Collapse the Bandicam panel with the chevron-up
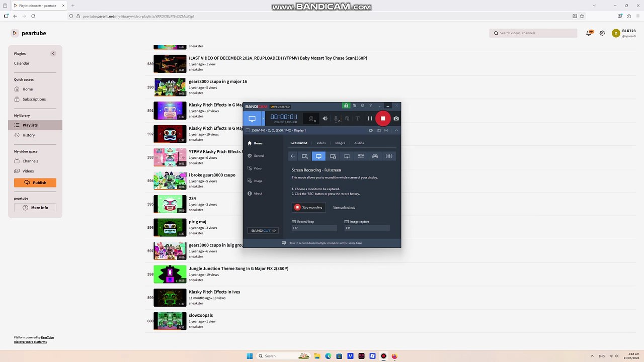The image size is (644, 362). point(396,130)
